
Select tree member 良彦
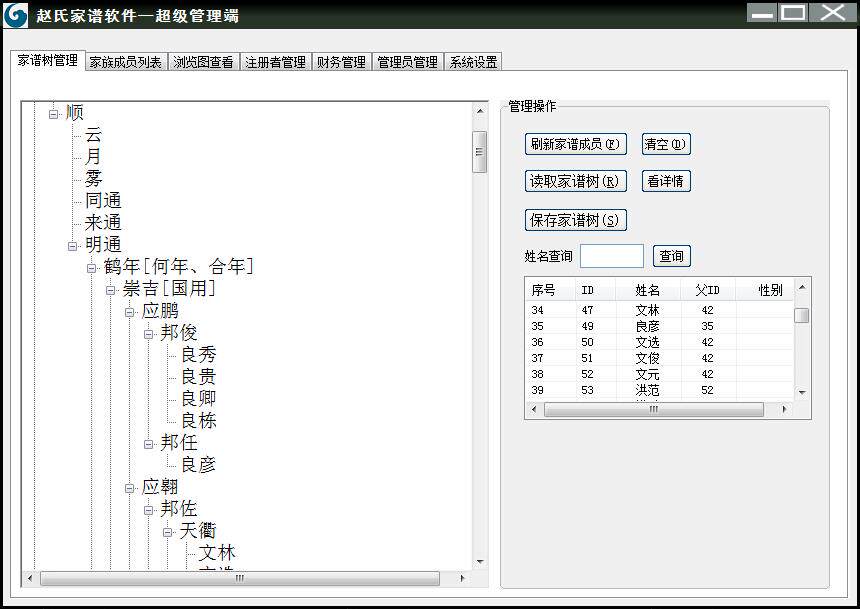point(199,465)
